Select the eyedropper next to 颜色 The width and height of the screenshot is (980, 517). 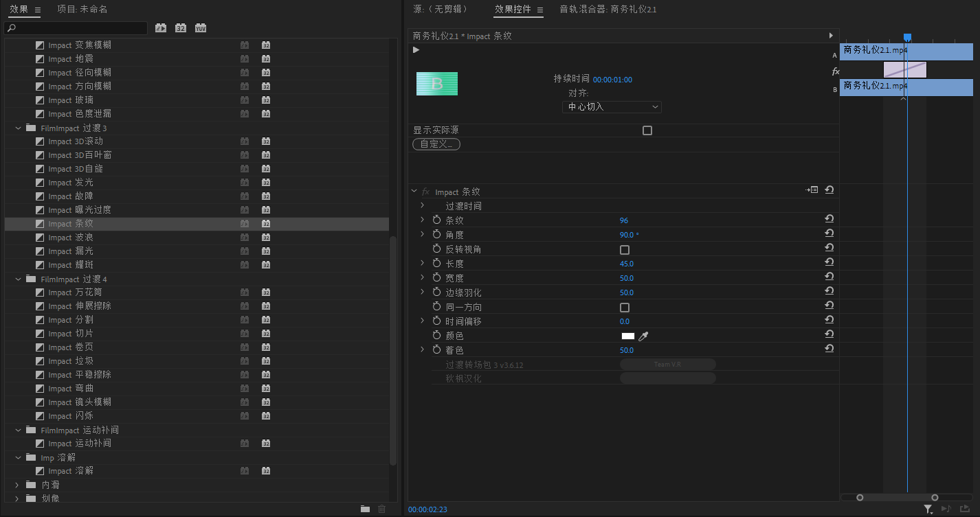click(x=643, y=336)
